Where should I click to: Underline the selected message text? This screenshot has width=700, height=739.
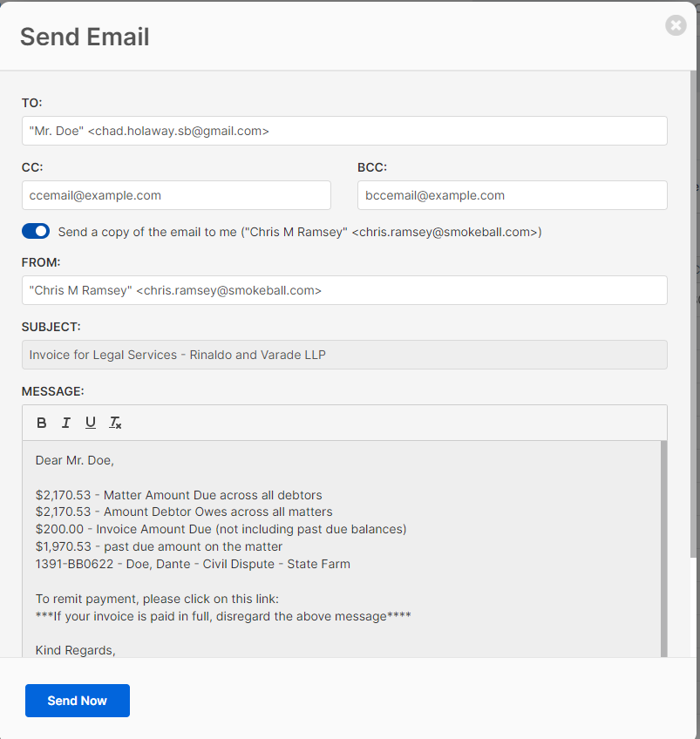91,423
